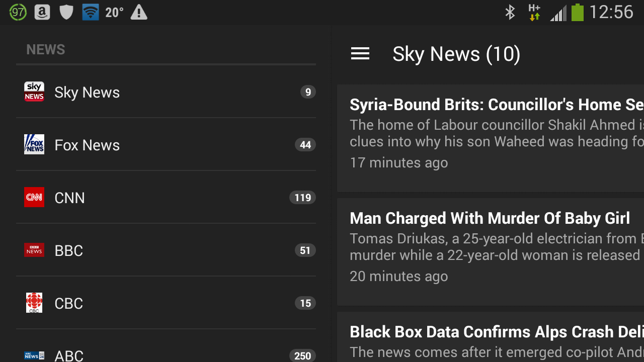
Task: Open the Sky News logo icon
Action: click(34, 92)
